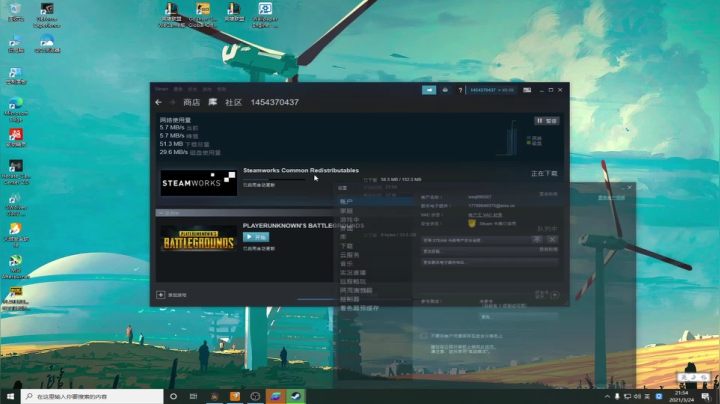Screen dimensions: 720x404
Task: Click the Steamworks Common Redistributables thumbnail
Action: pyautogui.click(x=198, y=183)
